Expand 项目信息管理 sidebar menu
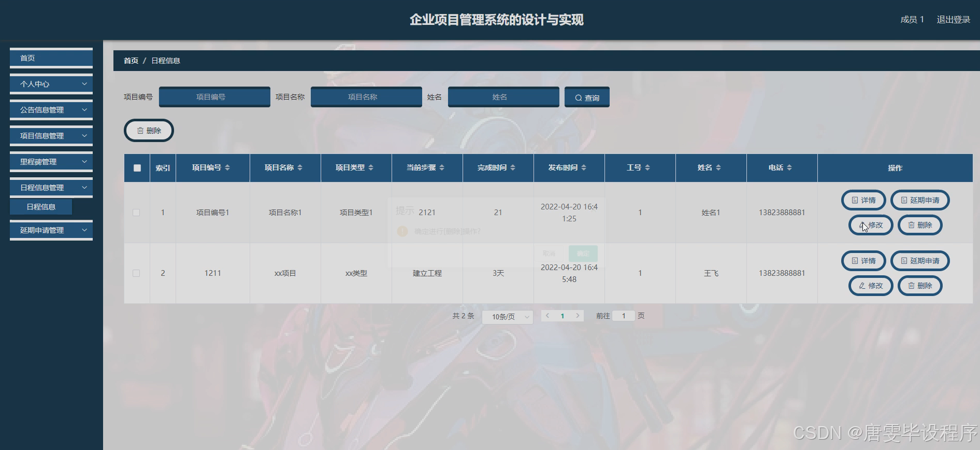This screenshot has width=980, height=450. pyautogui.click(x=51, y=136)
